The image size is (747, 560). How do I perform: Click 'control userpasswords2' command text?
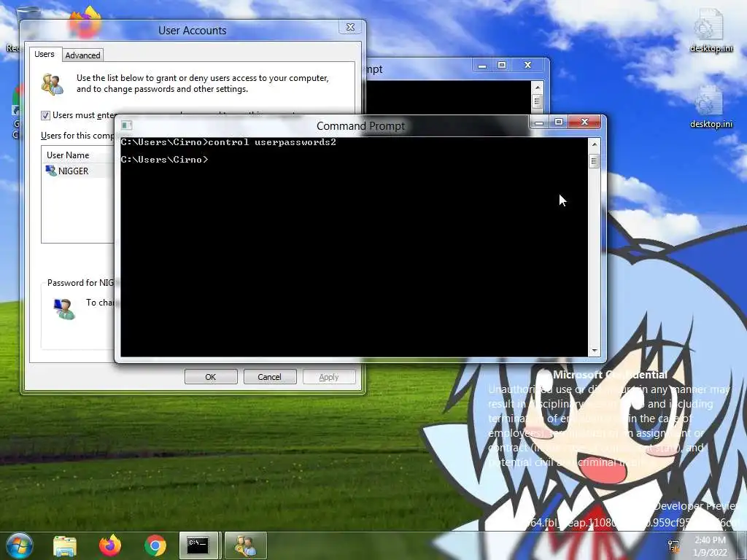click(272, 142)
